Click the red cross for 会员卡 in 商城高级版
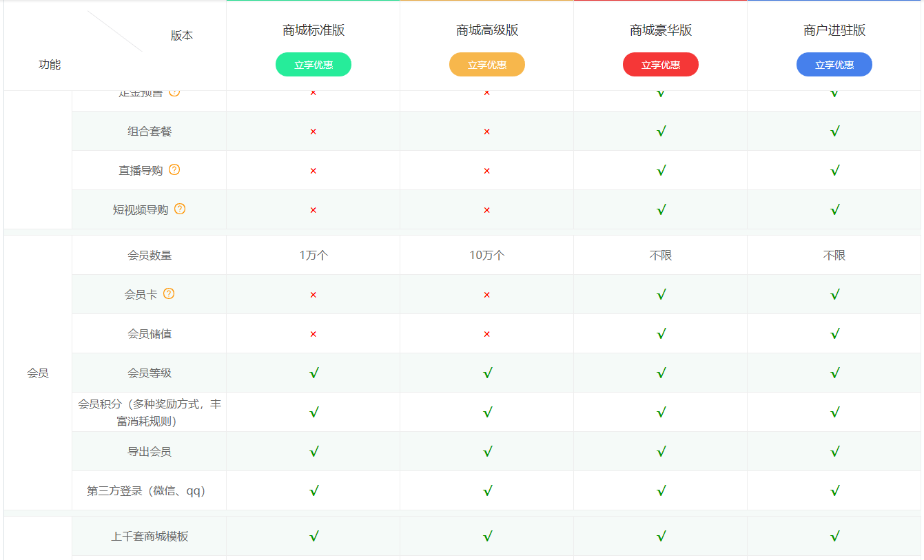This screenshot has height=560, width=924. [487, 295]
